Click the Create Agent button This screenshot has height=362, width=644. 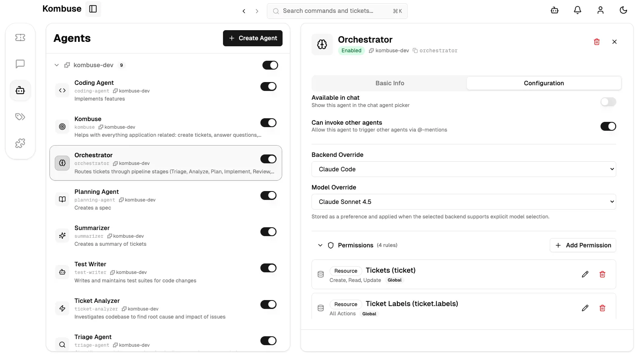[x=252, y=38]
